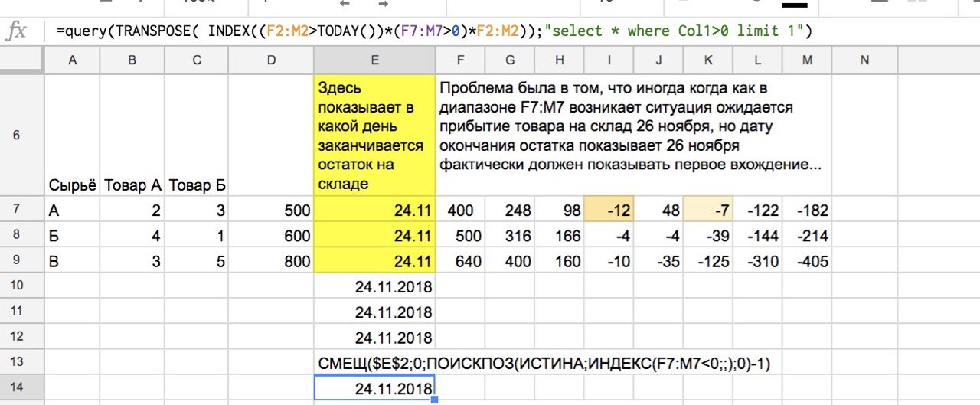Click cell with value 640
The image size is (980, 405).
pyautogui.click(x=459, y=261)
